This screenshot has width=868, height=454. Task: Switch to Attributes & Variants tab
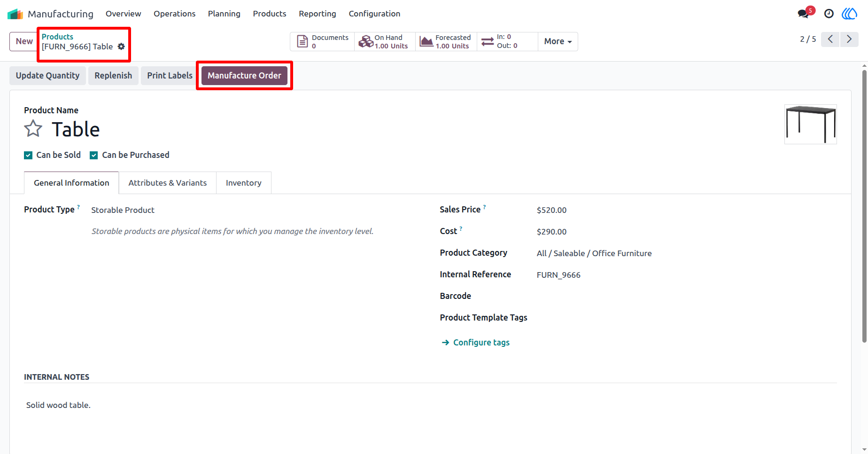pos(168,183)
